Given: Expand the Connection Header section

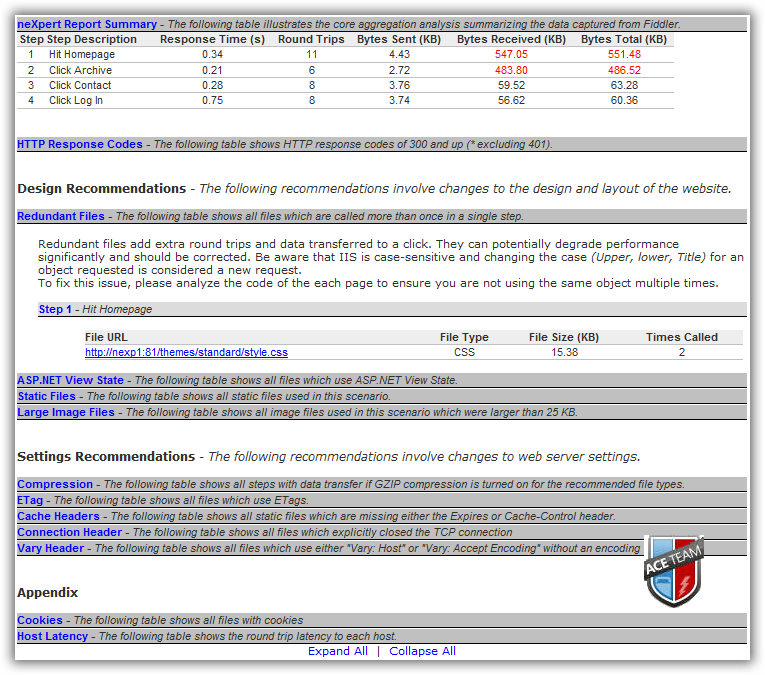Looking at the screenshot, I should [x=69, y=532].
